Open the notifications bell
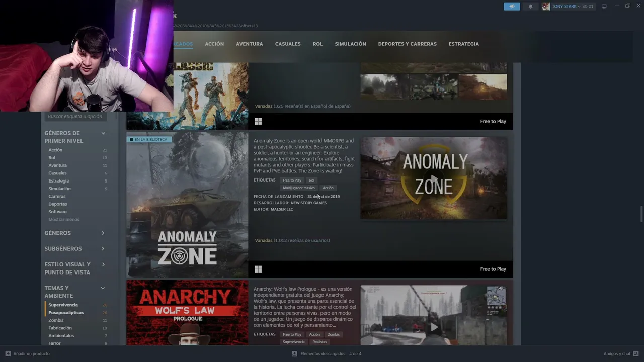 click(530, 6)
